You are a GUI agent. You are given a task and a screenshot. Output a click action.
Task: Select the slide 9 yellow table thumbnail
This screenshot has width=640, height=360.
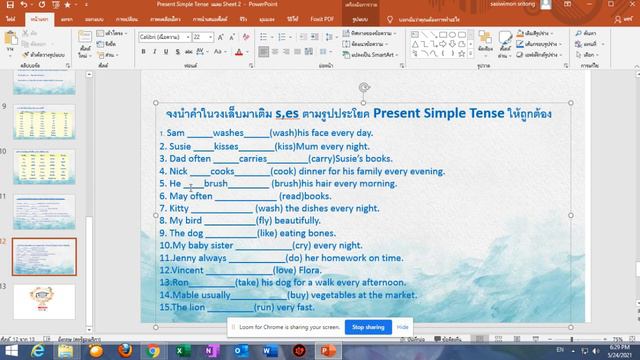tap(44, 122)
